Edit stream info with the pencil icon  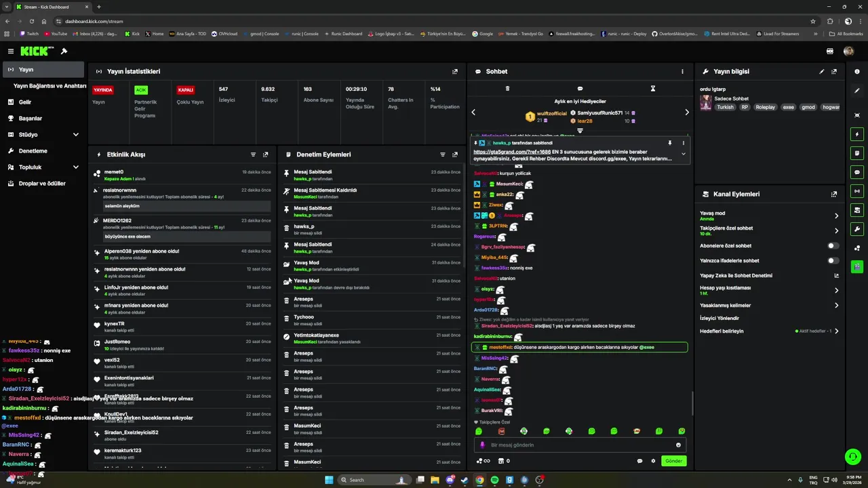822,71
